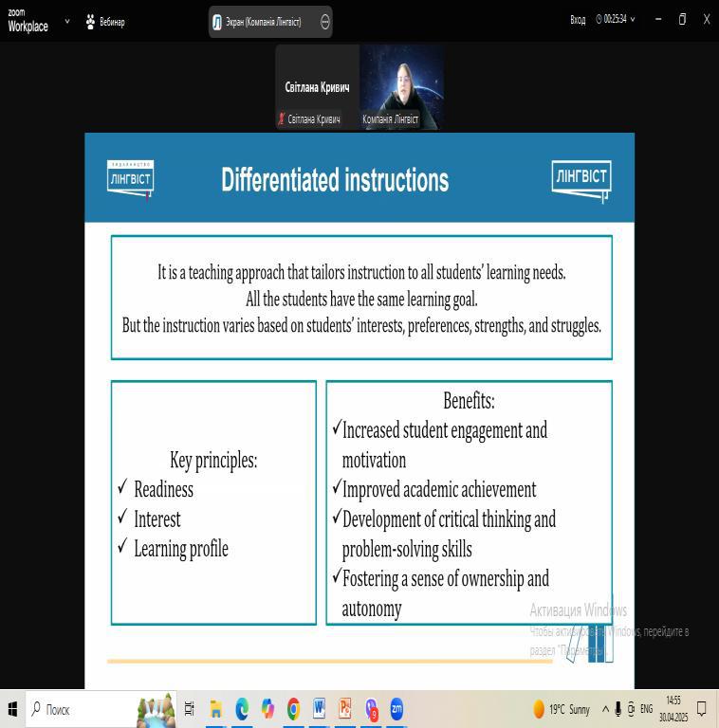Open the 19°C Sunny weather widget
The image size is (719, 728).
point(562,709)
